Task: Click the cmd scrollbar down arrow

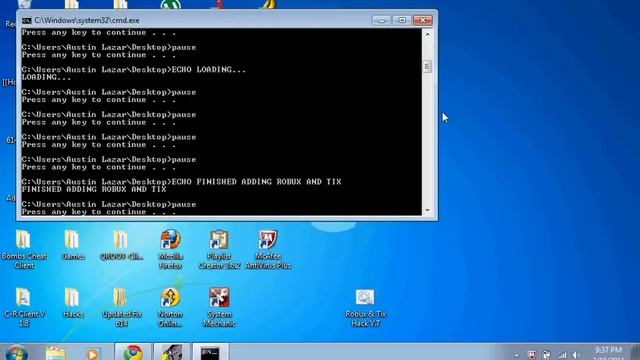Action: tap(427, 210)
